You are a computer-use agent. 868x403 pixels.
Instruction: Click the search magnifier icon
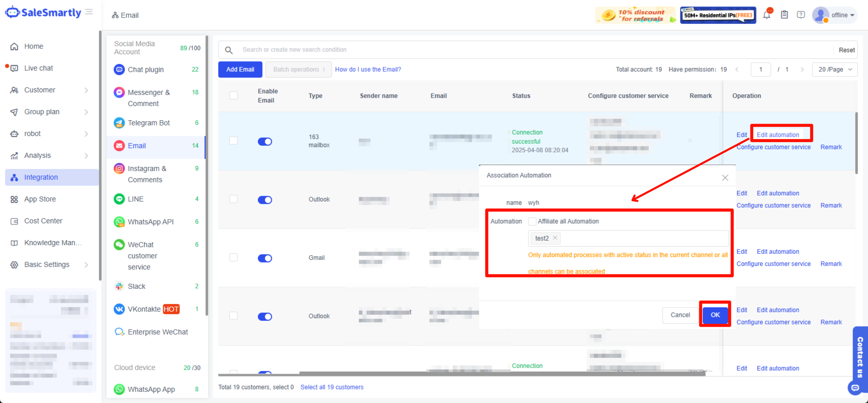229,50
